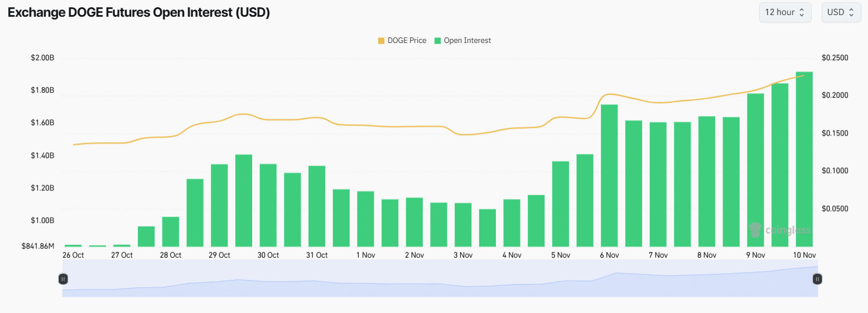
Task: Toggle Open Interest legend series
Action: pyautogui.click(x=467, y=41)
